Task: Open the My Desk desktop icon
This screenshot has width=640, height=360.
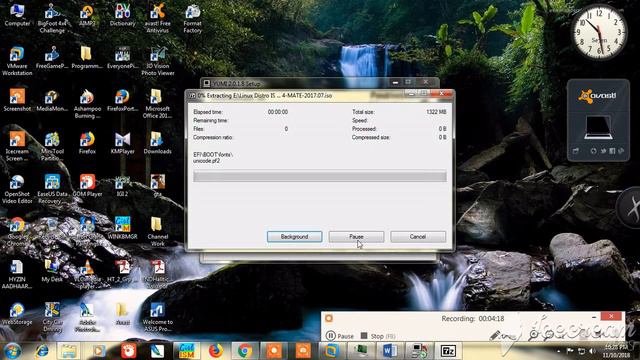Action: pyautogui.click(x=52, y=271)
